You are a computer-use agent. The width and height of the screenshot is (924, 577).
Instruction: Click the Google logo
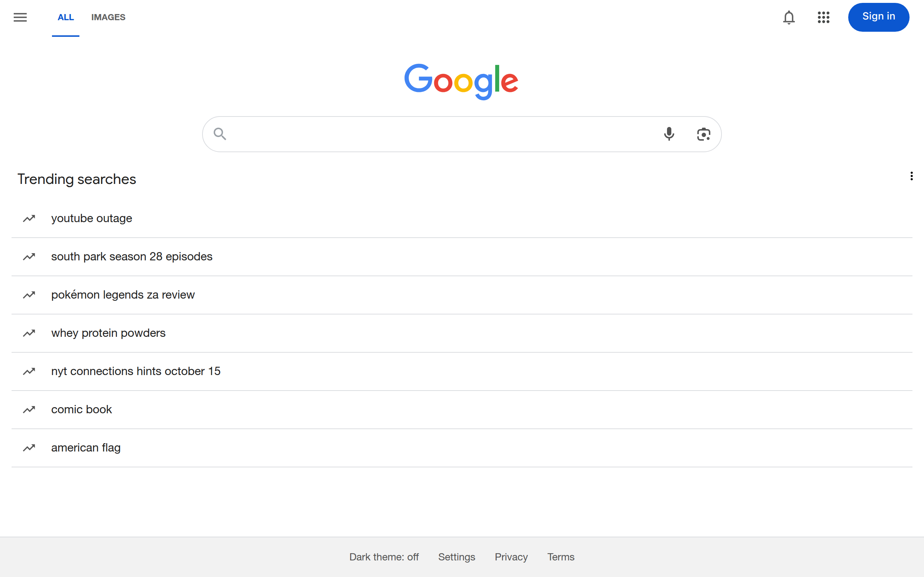[x=461, y=81]
